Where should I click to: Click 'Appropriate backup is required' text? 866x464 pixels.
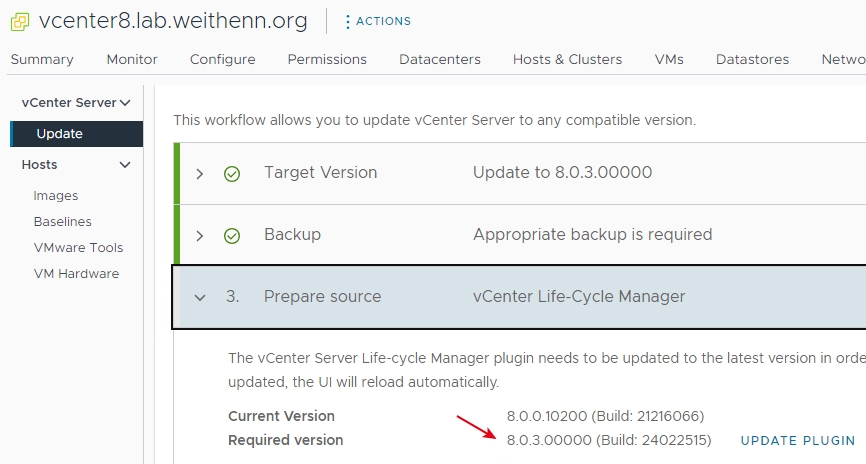click(x=593, y=234)
